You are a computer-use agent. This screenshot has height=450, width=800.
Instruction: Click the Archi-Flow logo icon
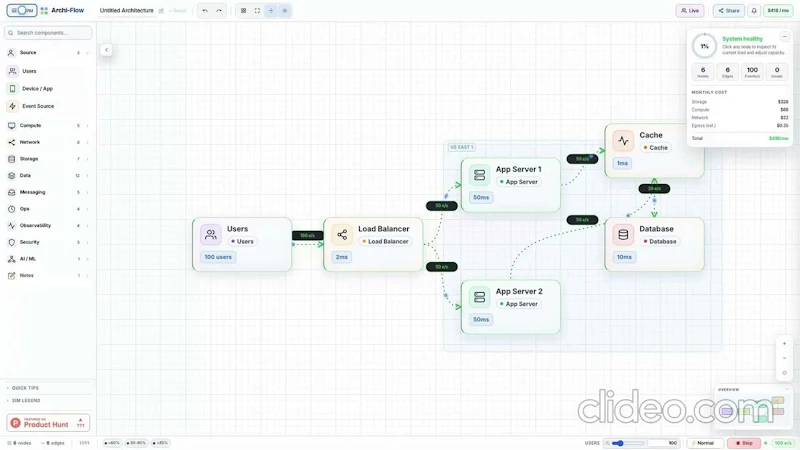[x=44, y=10]
